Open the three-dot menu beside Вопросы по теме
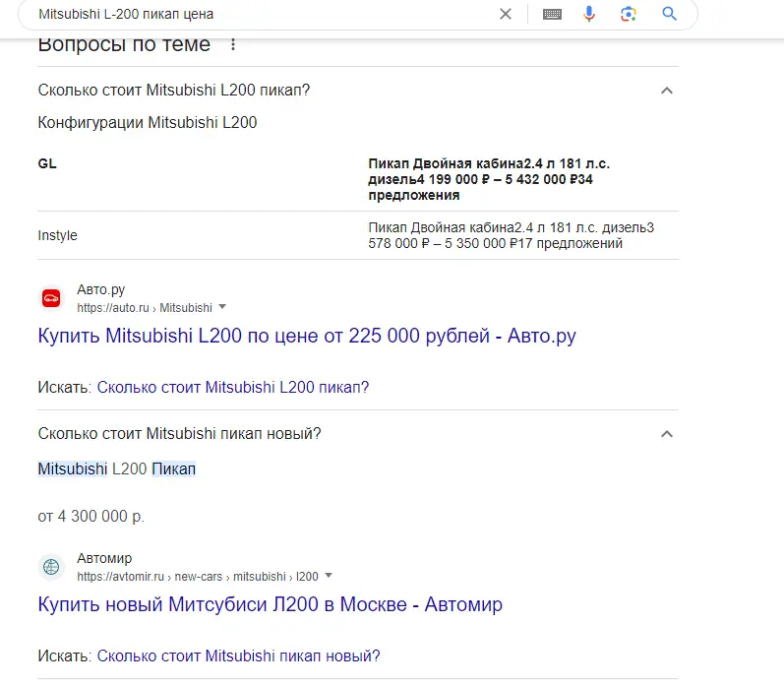The image size is (784, 686). pyautogui.click(x=233, y=44)
